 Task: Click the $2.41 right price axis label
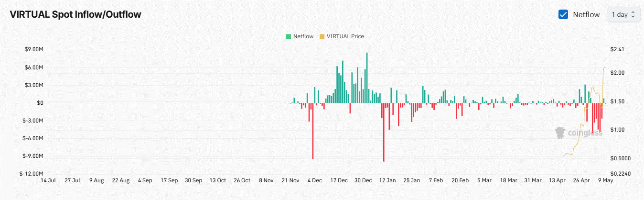point(617,49)
